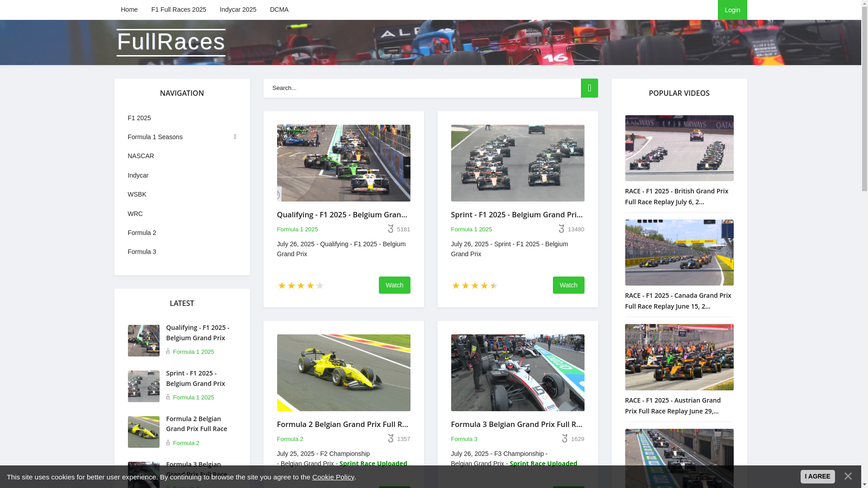Click Latest Formula 2 small thumbnail
The image size is (868, 488).
coord(143,432)
